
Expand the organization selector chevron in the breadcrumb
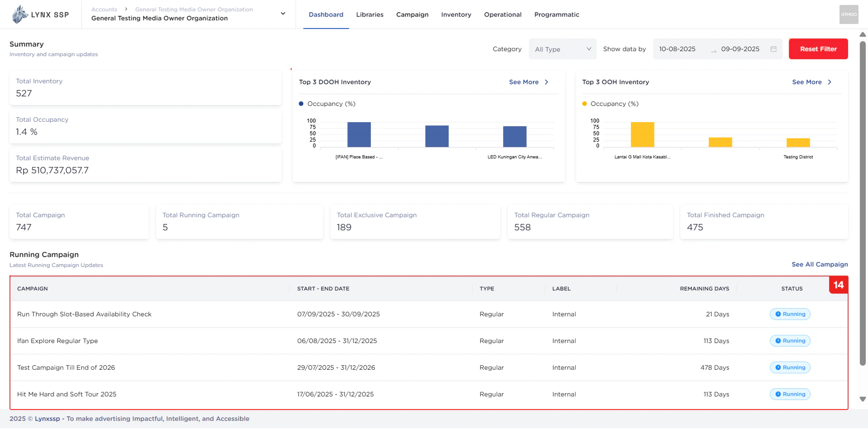[283, 14]
